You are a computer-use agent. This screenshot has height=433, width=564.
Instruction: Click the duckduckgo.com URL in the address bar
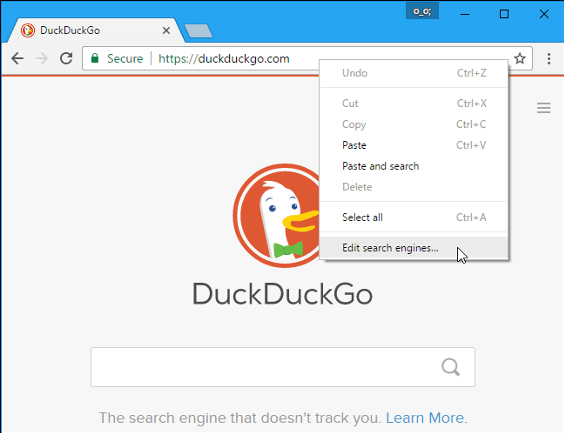(224, 58)
